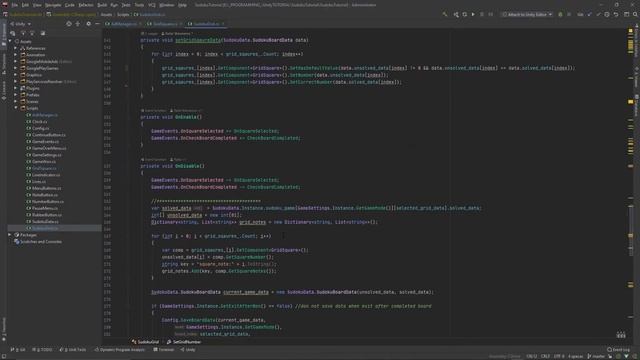Screen dimensions: 640x360
Task: Switch to the GridSquare.cs editor tab
Action: [x=165, y=24]
